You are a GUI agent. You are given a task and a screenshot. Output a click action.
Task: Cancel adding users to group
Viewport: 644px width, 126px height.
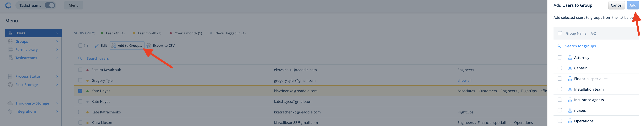point(616,5)
